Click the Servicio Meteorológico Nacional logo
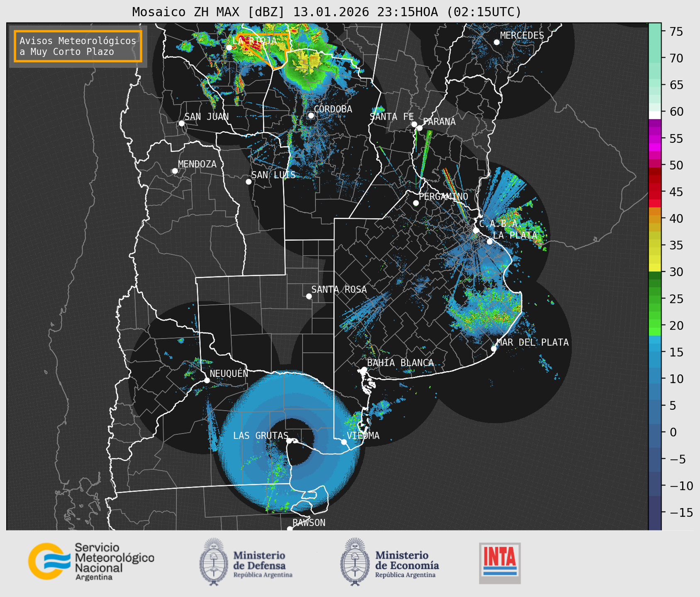 click(91, 561)
